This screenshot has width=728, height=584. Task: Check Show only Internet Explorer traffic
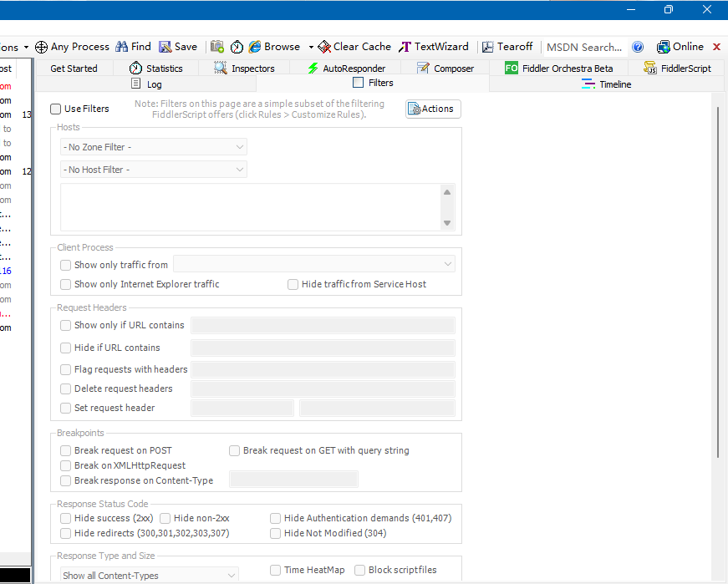tap(65, 284)
